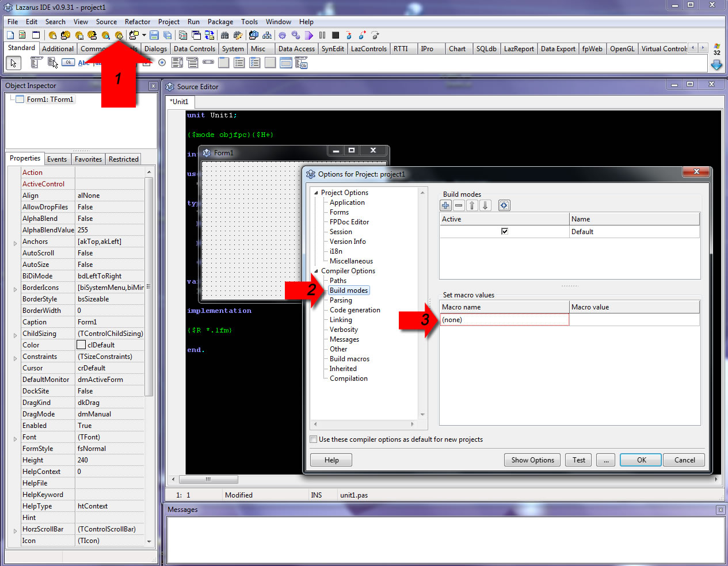The image size is (728, 566).
Task: Move build mode up arrow icon
Action: (x=472, y=205)
